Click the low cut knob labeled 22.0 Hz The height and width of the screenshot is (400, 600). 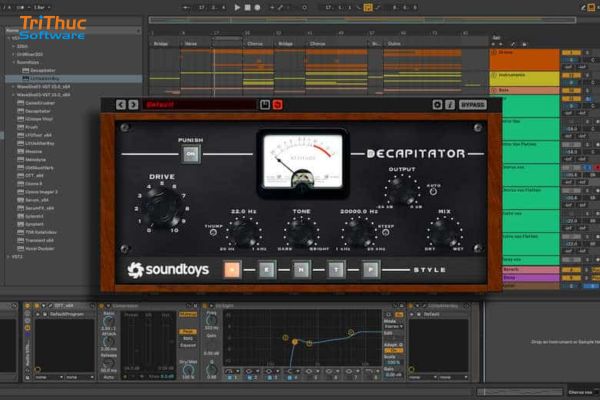pos(244,232)
